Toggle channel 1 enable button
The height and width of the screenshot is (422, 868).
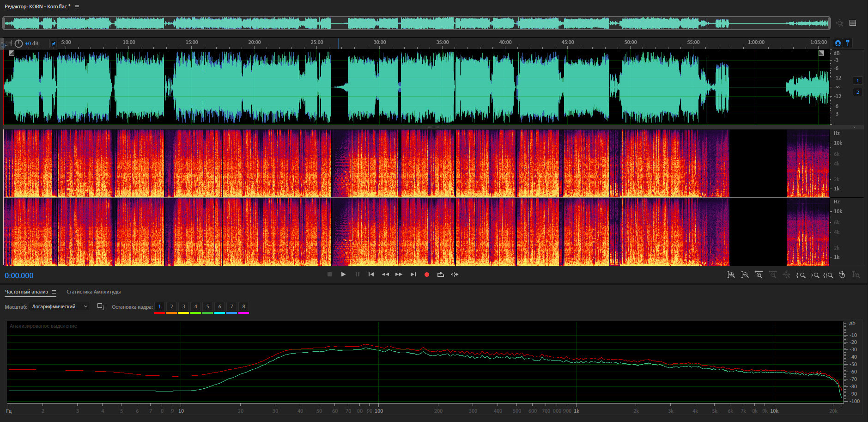point(858,80)
